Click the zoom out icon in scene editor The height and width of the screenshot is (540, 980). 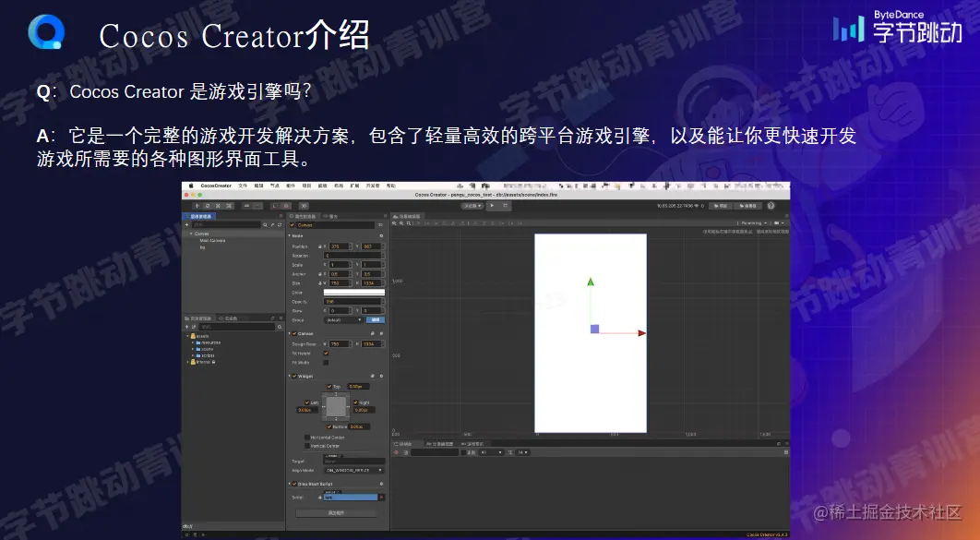(x=401, y=223)
